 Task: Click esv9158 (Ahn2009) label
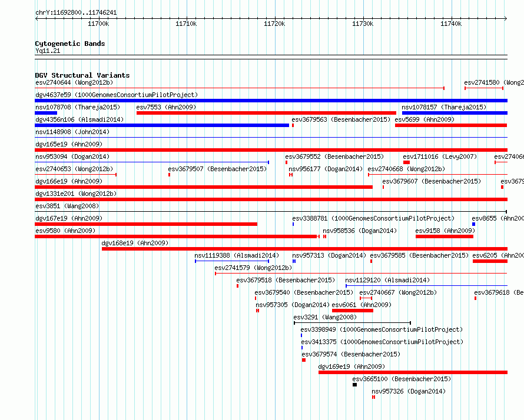coord(445,231)
